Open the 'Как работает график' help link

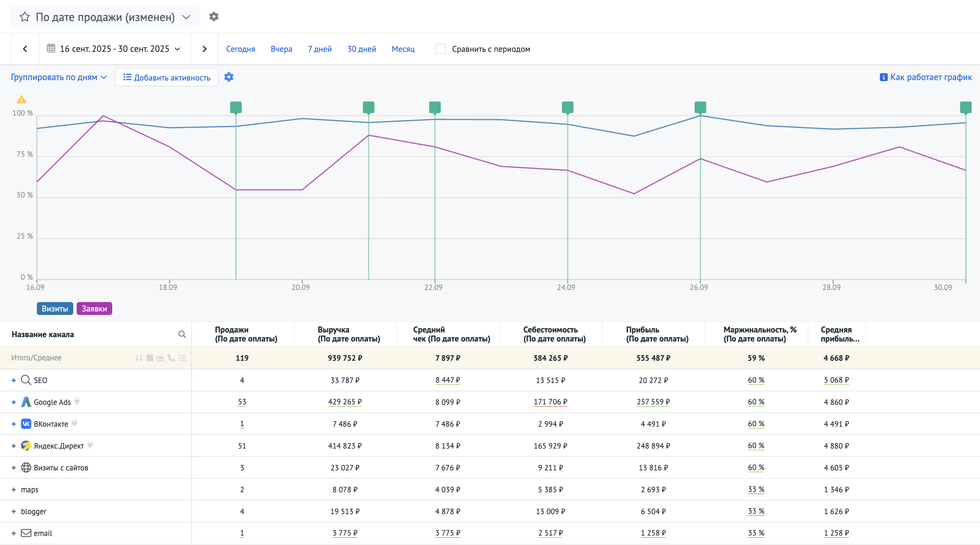click(x=926, y=77)
